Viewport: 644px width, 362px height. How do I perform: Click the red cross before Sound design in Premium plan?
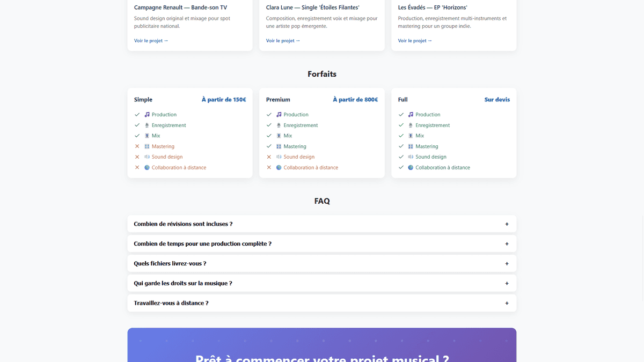tap(269, 157)
